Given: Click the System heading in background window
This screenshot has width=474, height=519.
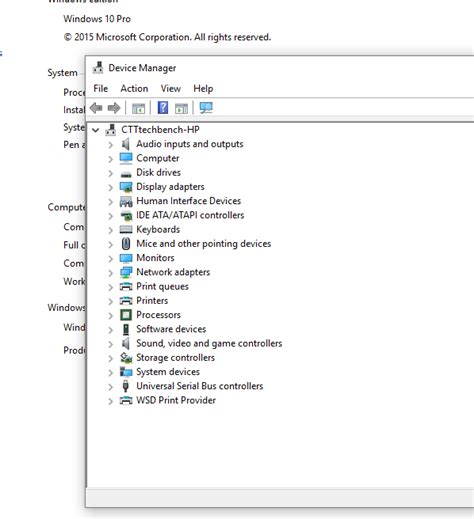Looking at the screenshot, I should point(62,73).
